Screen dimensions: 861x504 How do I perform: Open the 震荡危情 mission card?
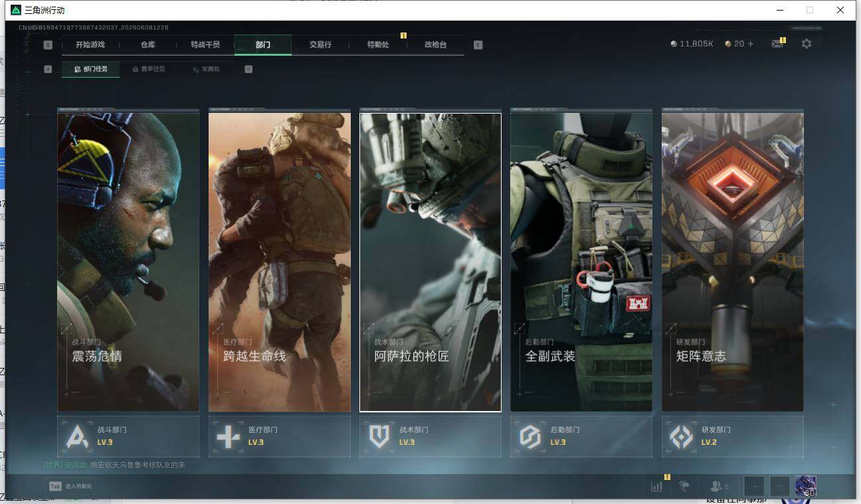pyautogui.click(x=128, y=262)
